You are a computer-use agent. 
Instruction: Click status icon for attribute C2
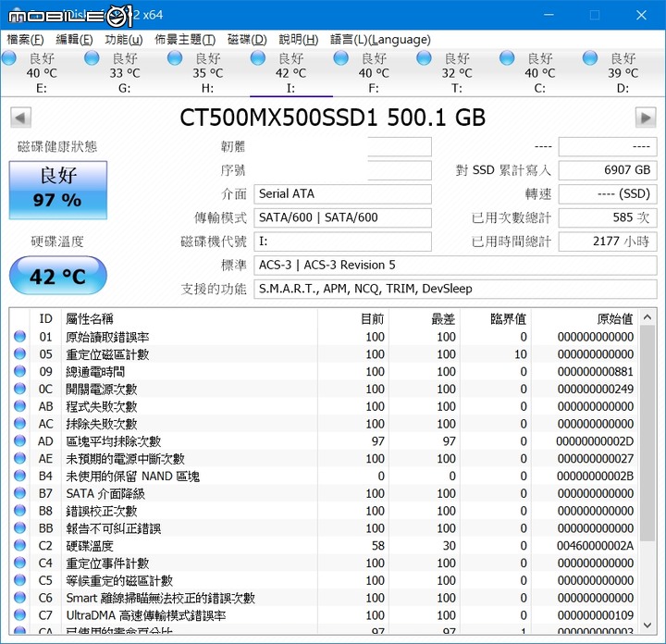(x=19, y=545)
